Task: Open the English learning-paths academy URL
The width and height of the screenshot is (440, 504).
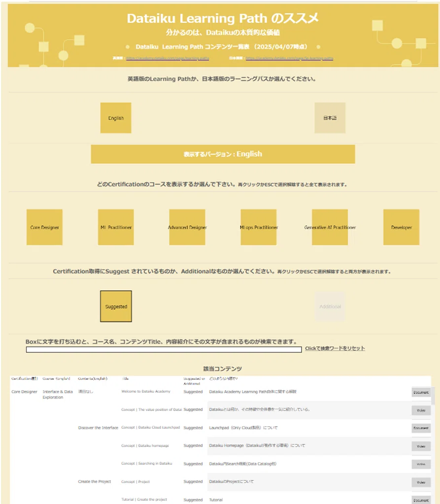Action: (168, 58)
